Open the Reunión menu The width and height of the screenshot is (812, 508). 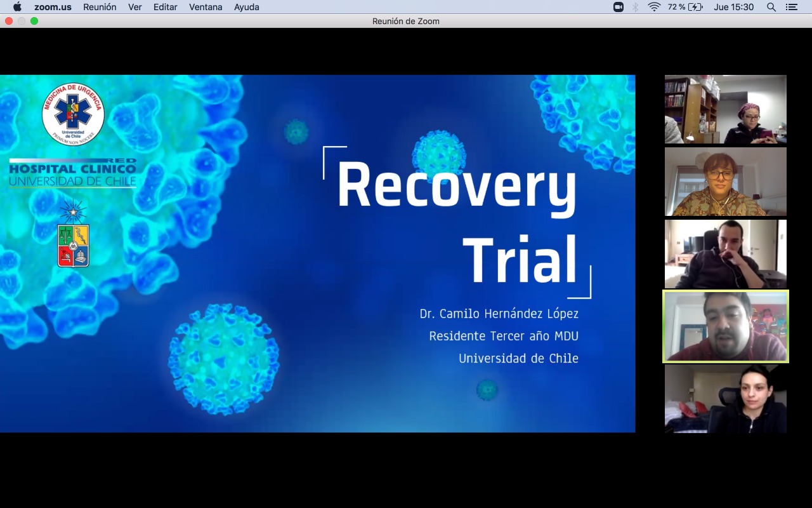100,7
